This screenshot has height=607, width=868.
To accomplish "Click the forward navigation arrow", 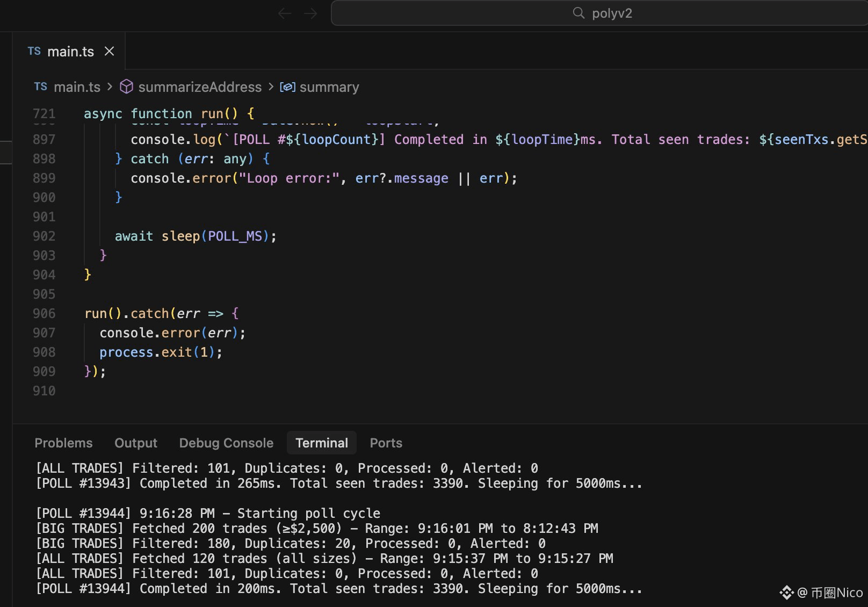I will tap(310, 13).
